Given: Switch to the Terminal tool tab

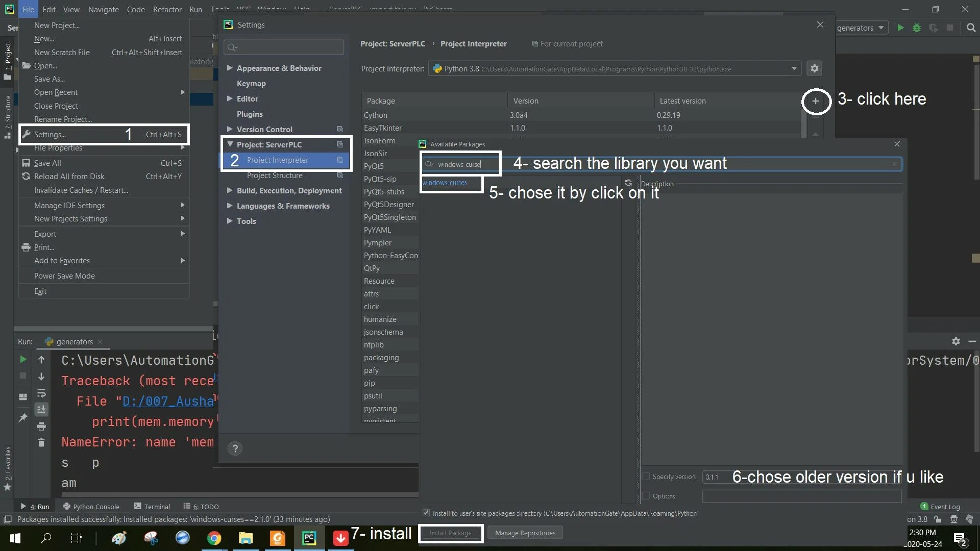Looking at the screenshot, I should point(152,507).
